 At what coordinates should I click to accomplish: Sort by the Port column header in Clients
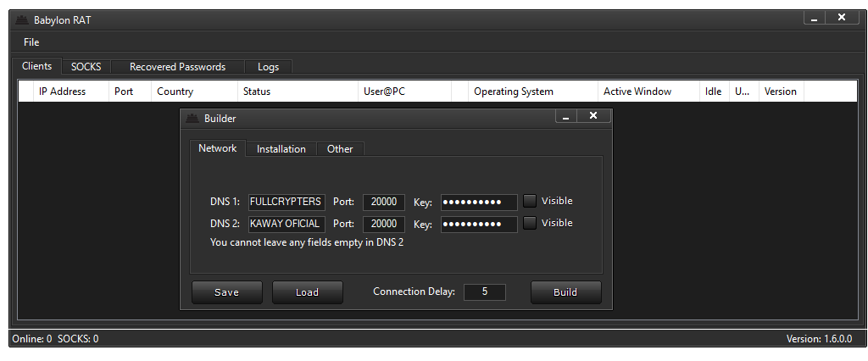pos(130,92)
